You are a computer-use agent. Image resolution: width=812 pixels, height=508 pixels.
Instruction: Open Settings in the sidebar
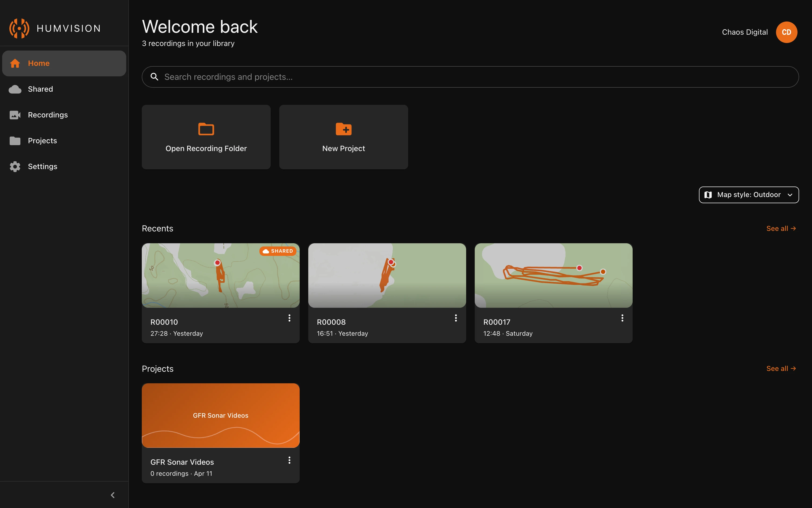64,167
